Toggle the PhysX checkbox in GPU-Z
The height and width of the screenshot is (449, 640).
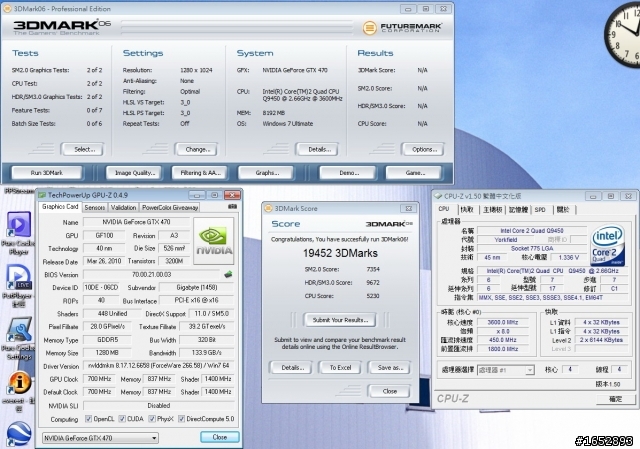pos(152,419)
